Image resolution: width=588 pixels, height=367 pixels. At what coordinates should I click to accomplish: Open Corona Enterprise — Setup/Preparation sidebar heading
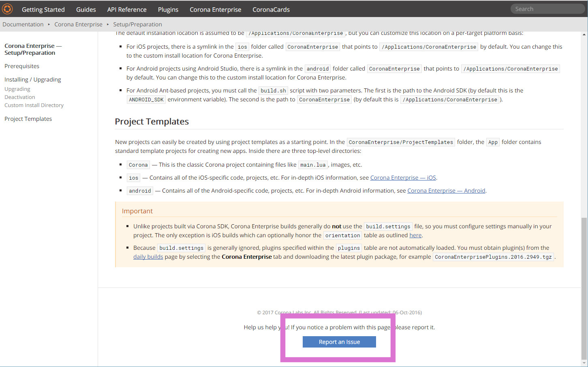(x=33, y=49)
